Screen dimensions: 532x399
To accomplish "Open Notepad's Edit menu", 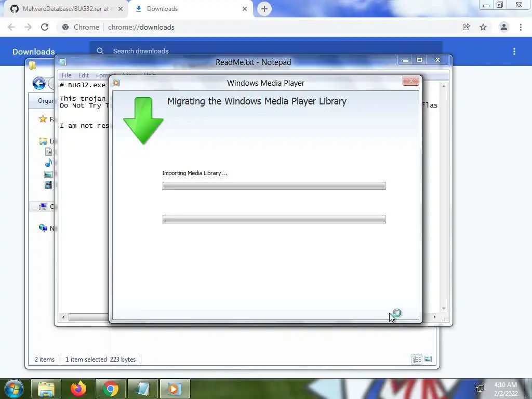I will pos(84,75).
